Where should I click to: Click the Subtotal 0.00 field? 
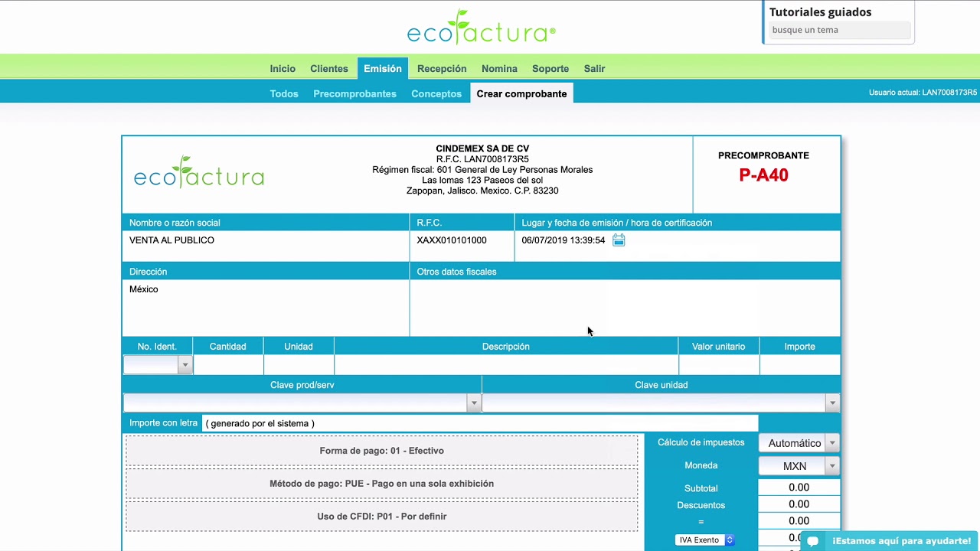click(x=799, y=487)
